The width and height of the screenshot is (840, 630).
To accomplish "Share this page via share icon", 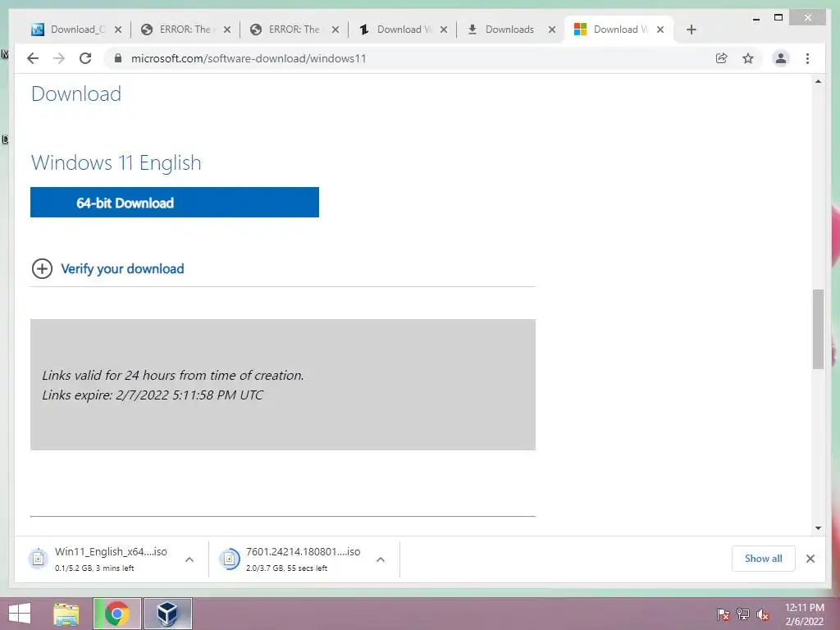I will [722, 58].
